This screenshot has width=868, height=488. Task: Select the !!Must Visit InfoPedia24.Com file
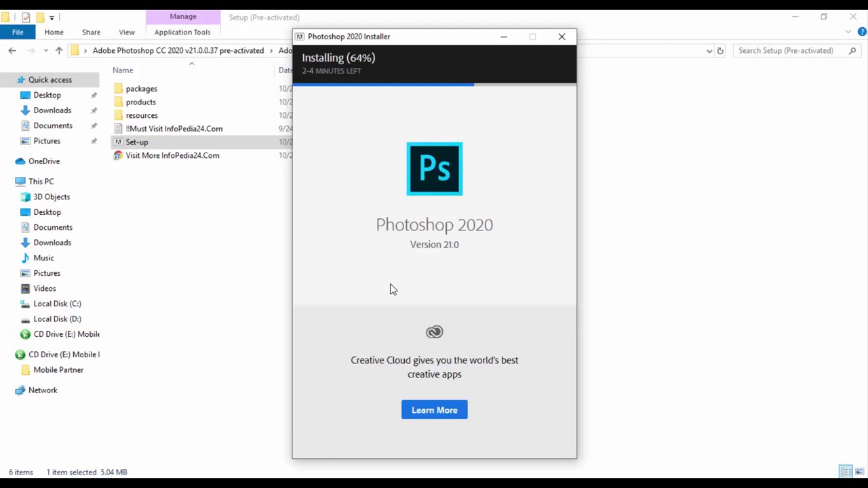(x=174, y=129)
